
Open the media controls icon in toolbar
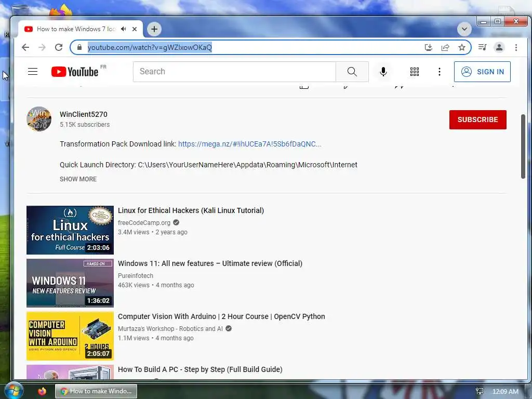coord(482,47)
